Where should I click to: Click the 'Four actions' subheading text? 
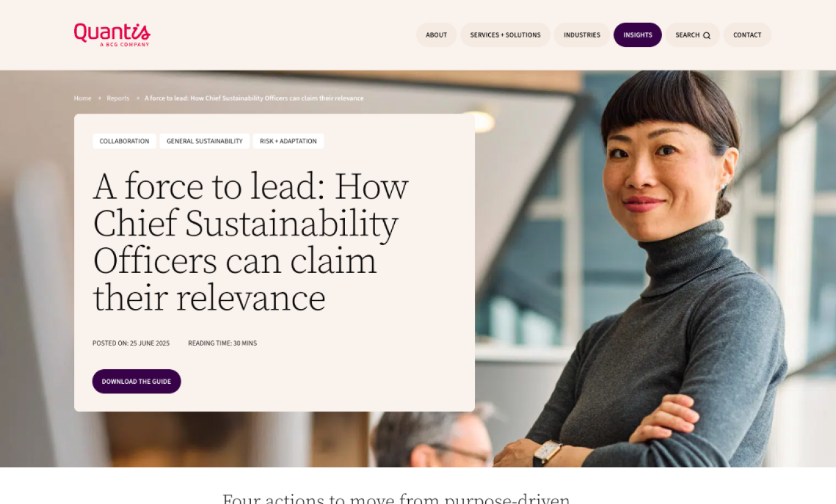(x=396, y=498)
